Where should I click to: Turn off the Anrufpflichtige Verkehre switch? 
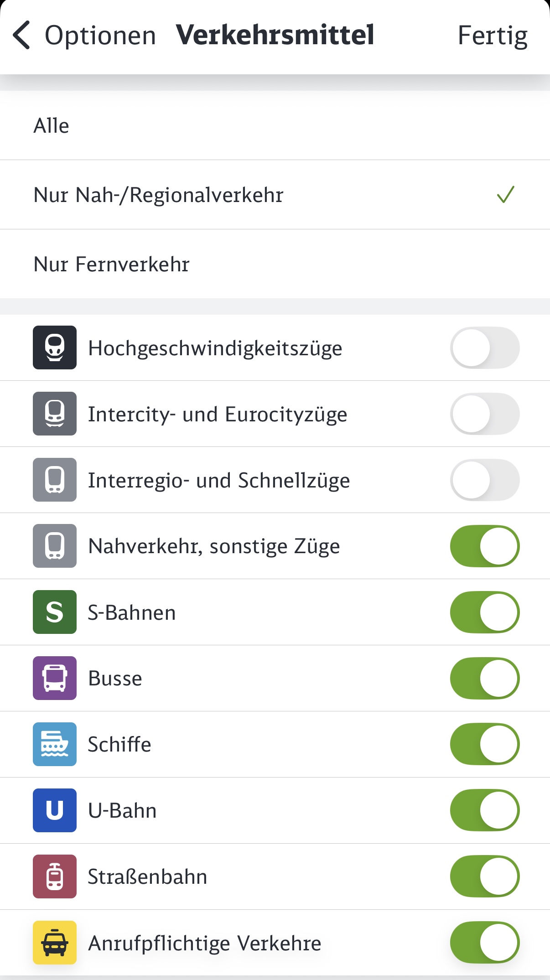pyautogui.click(x=485, y=943)
